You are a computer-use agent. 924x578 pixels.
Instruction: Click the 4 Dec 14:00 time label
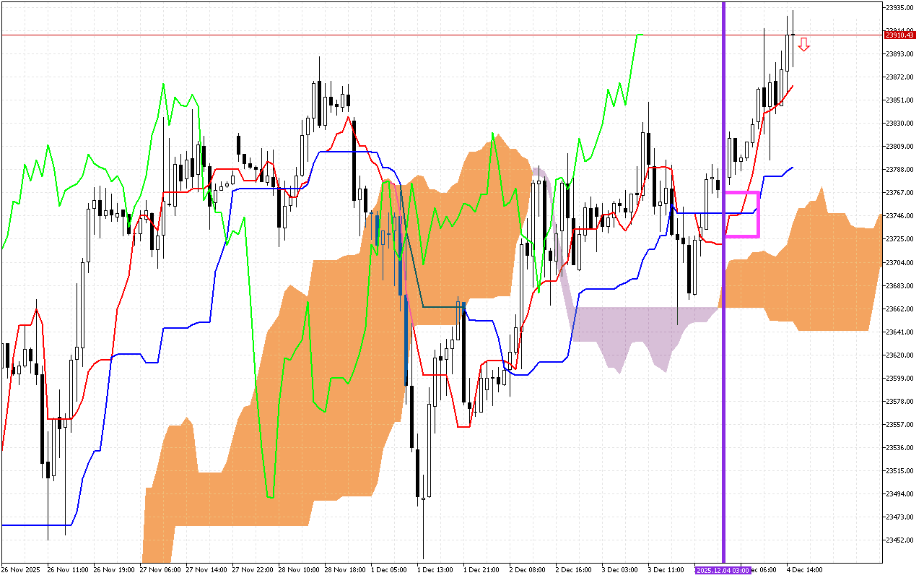(x=804, y=570)
